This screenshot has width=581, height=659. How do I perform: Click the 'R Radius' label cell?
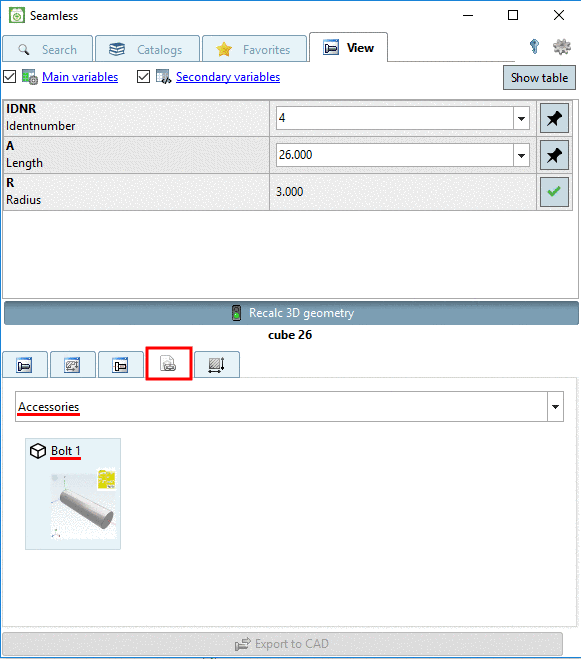pos(136,192)
